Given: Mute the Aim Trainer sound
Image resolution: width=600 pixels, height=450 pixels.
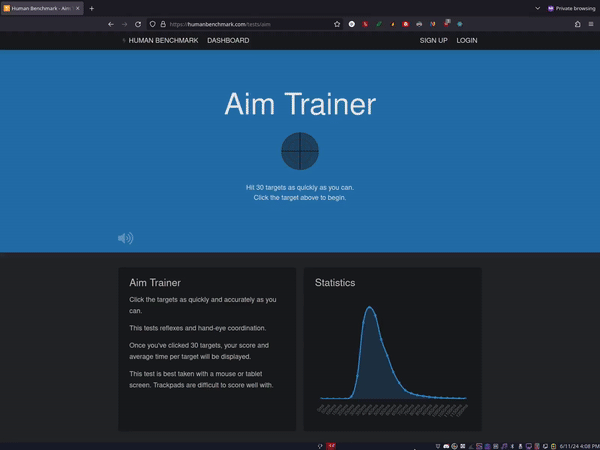Looking at the screenshot, I should tap(125, 238).
